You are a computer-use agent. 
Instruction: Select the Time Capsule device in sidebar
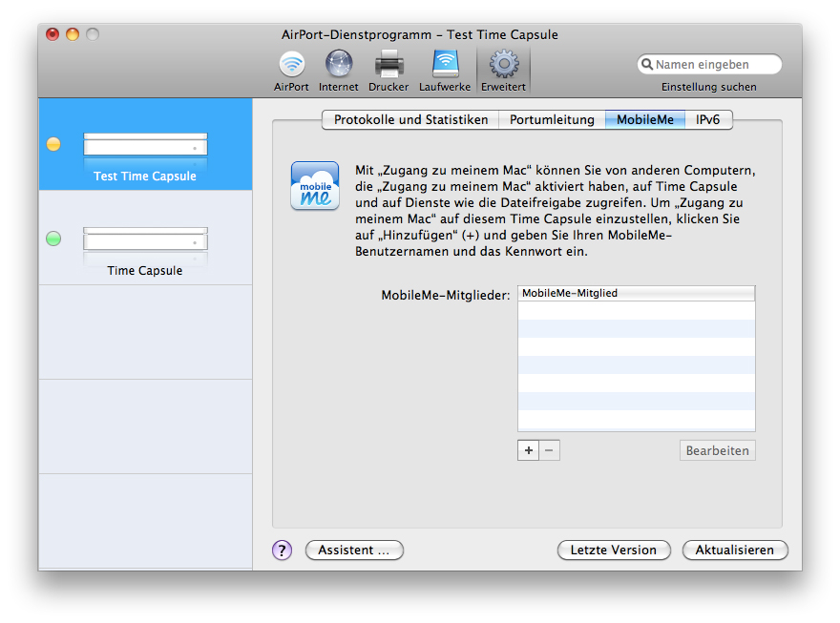click(145, 238)
